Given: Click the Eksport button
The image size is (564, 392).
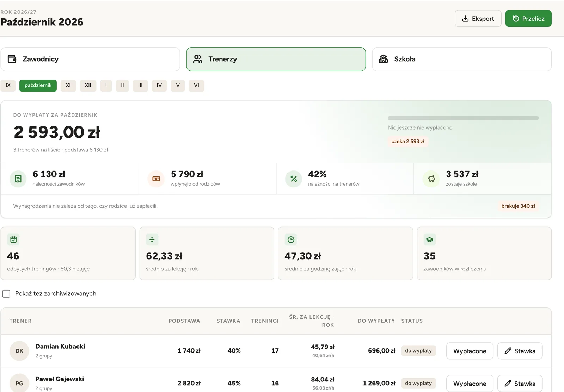Looking at the screenshot, I should [478, 19].
